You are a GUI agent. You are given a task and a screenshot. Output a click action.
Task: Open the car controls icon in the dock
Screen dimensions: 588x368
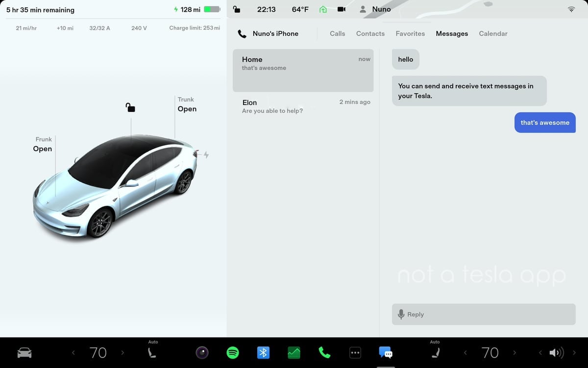pos(24,353)
